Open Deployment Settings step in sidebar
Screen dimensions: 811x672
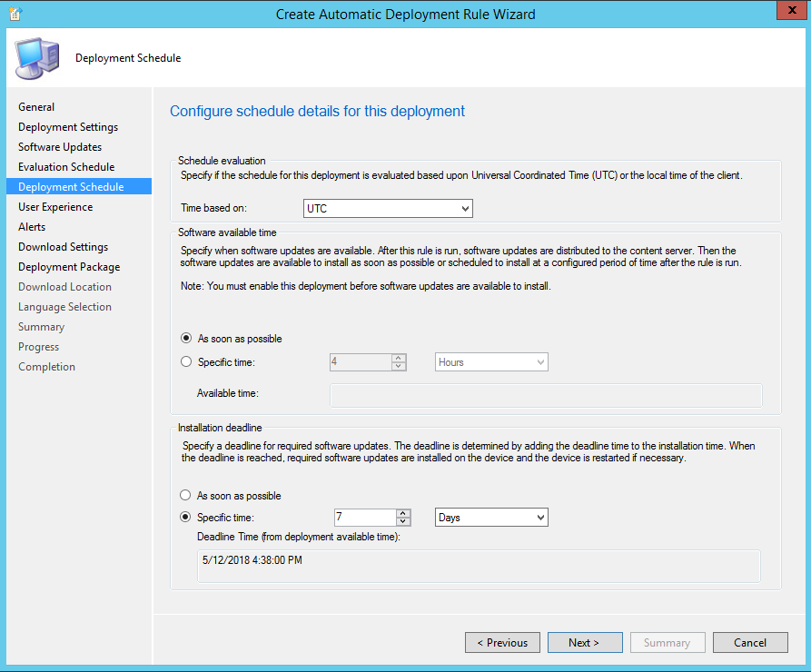(68, 127)
